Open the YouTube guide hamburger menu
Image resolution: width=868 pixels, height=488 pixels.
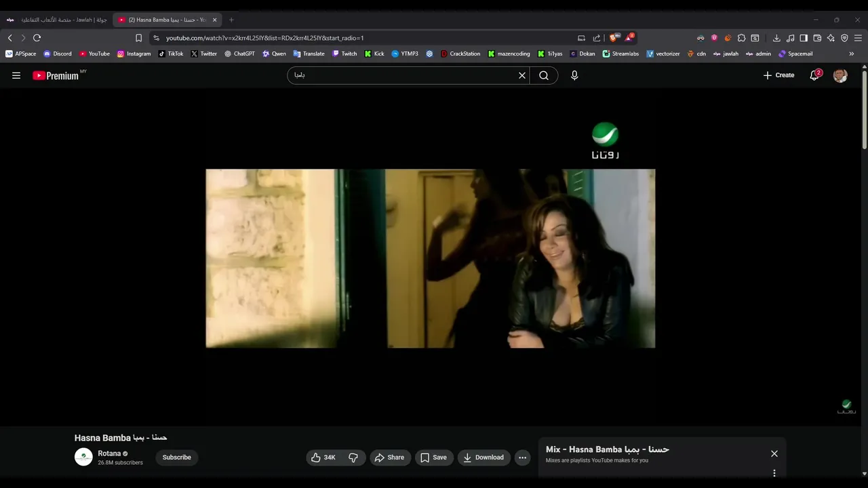pyautogui.click(x=16, y=75)
